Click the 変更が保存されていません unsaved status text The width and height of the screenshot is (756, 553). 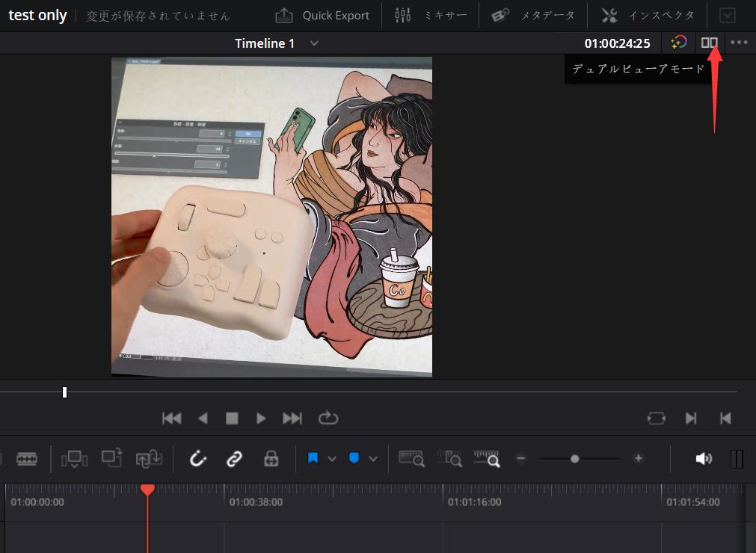click(x=158, y=16)
